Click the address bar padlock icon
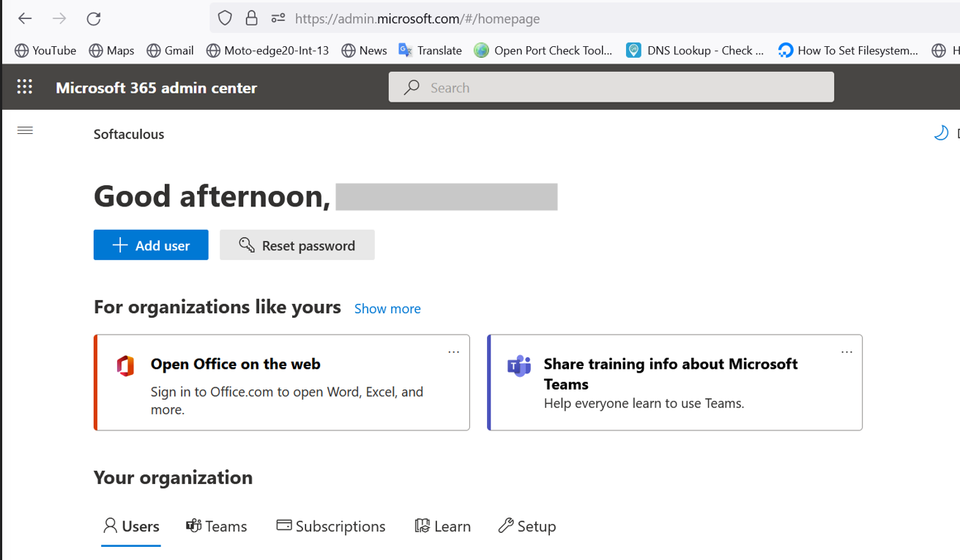This screenshot has height=560, width=960. tap(251, 18)
